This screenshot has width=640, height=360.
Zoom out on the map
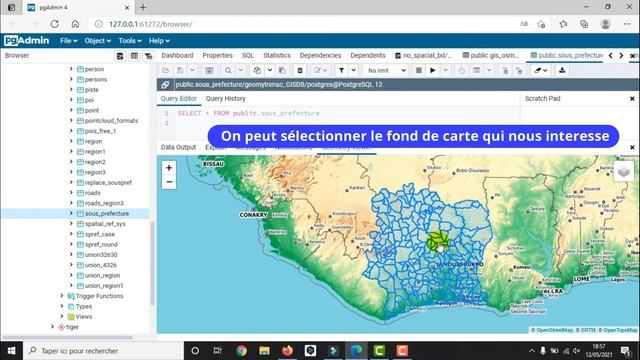click(169, 182)
